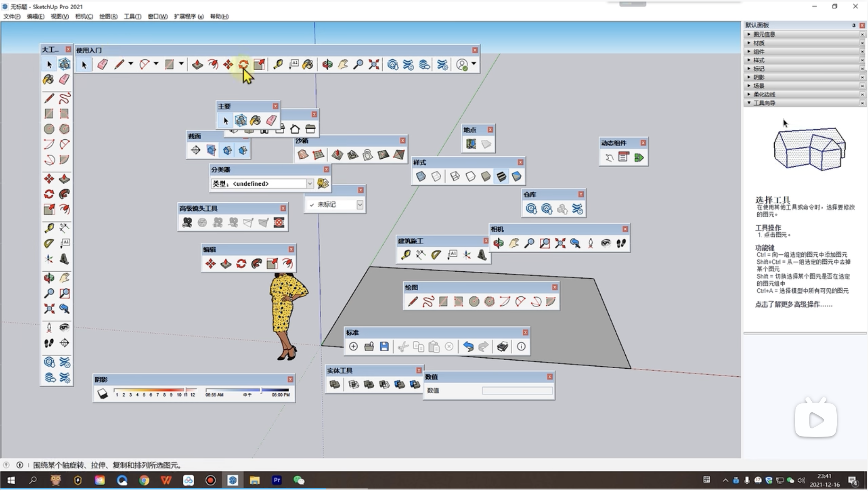Select the Tape Measure in 建筑施工 toolbar
Image resolution: width=868 pixels, height=491 pixels.
coord(405,255)
